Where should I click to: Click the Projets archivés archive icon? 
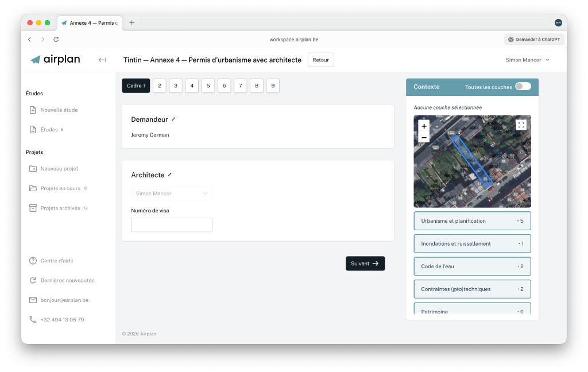click(33, 208)
